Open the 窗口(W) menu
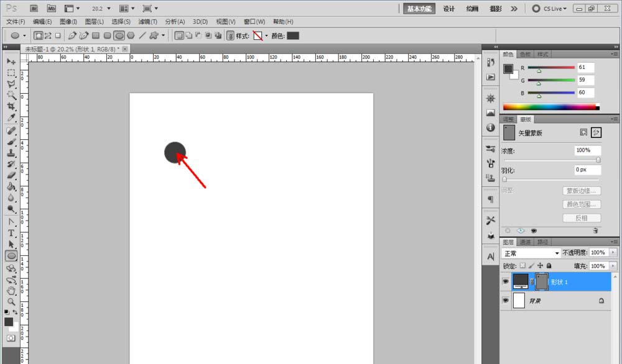 (x=254, y=22)
